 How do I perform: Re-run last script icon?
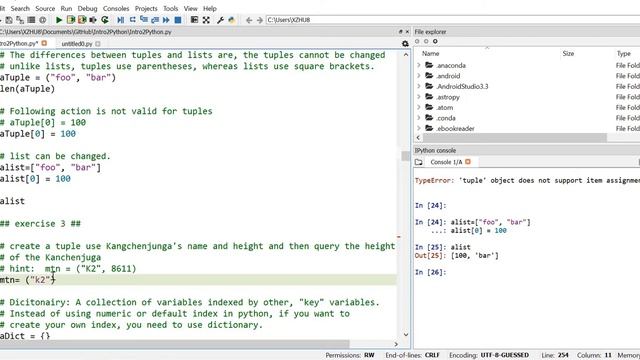tap(104, 20)
